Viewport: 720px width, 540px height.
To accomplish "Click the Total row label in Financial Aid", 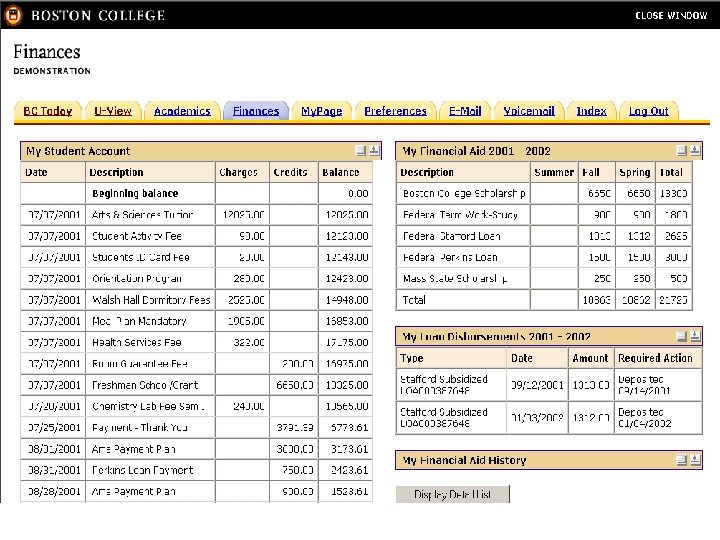I will (x=414, y=300).
